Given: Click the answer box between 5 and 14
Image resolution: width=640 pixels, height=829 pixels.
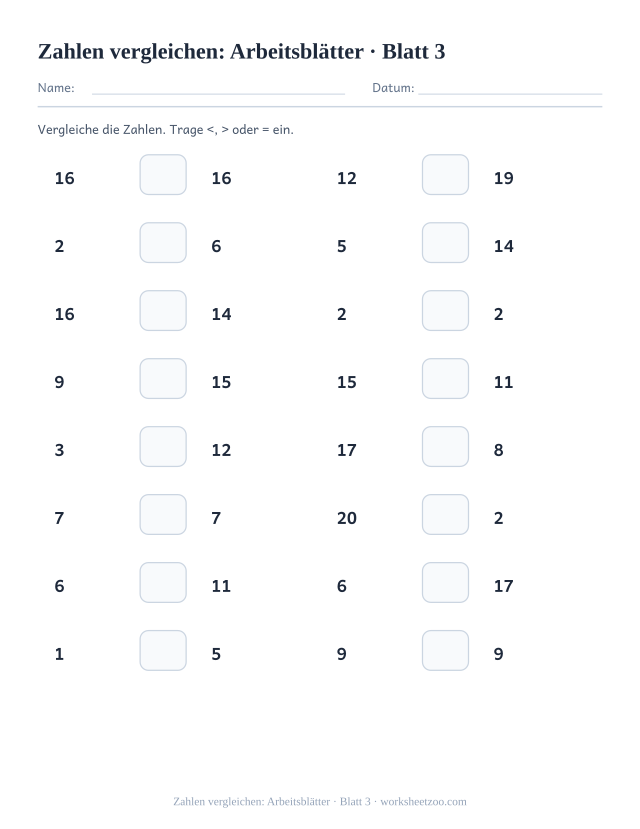Looking at the screenshot, I should pos(445,243).
